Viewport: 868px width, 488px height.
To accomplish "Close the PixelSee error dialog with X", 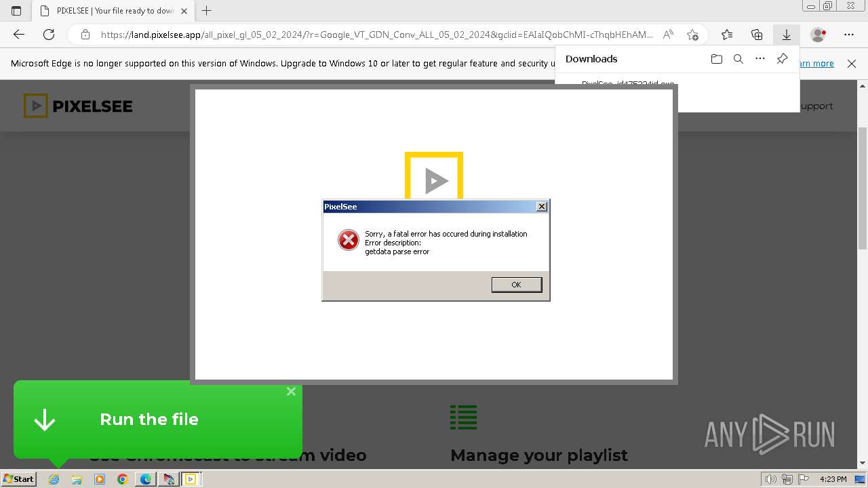I will point(541,207).
